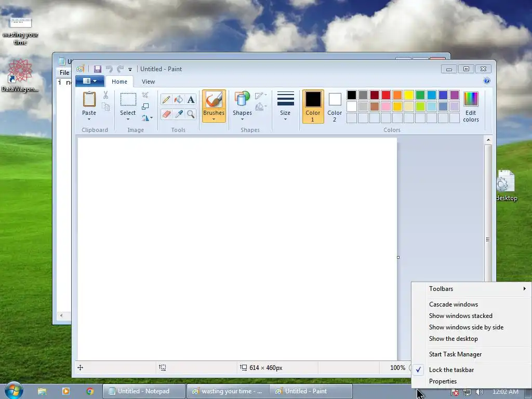Click the network tray icon
Screen dimensions: 532x399
tap(467, 392)
